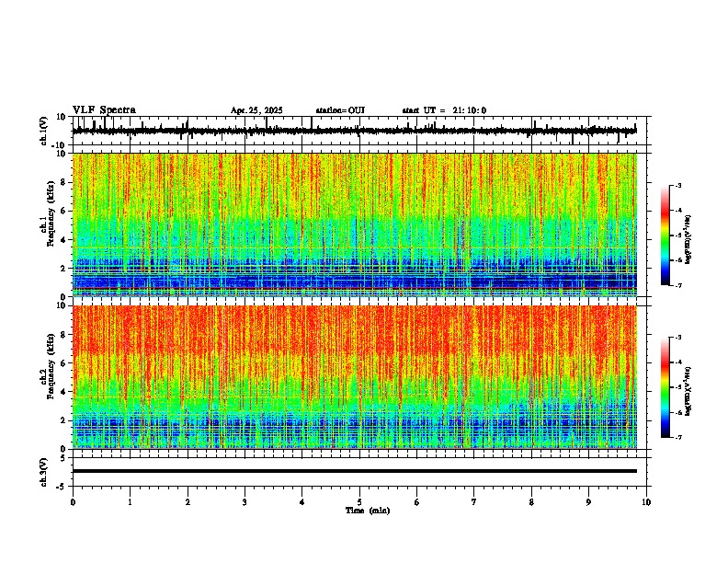Click the time axis tick label "0"
Image resolution: width=728 pixels, height=563 pixels.
(x=73, y=502)
